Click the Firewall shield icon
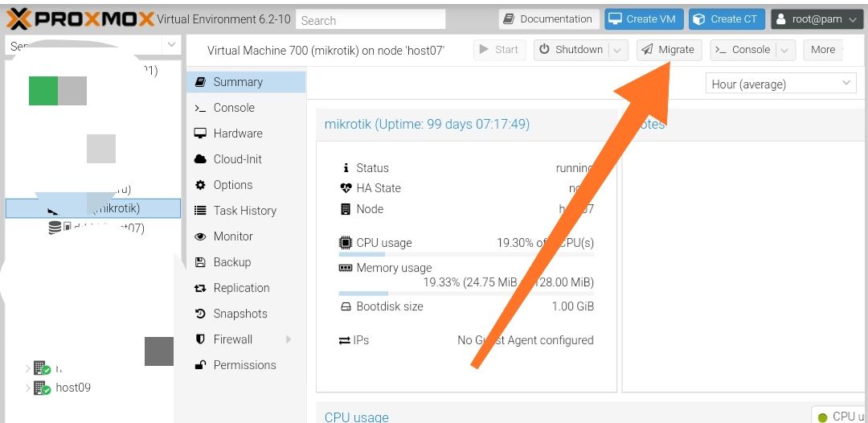 [x=200, y=339]
